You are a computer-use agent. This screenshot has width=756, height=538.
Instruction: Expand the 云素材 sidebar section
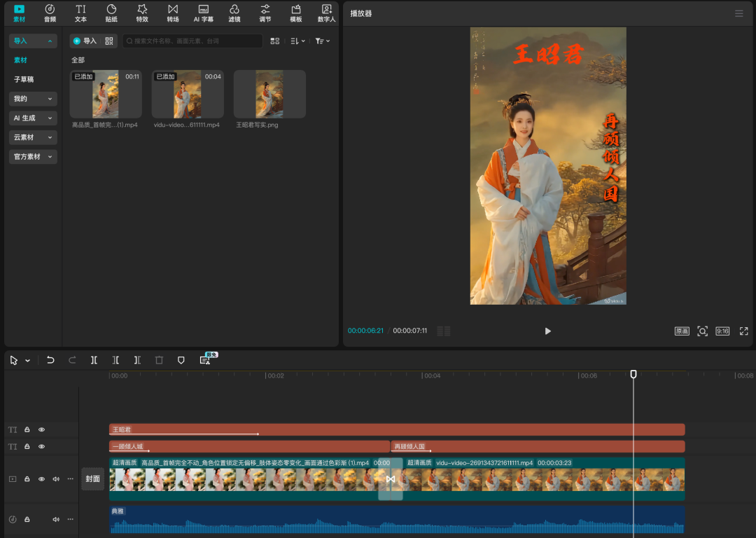coord(33,137)
